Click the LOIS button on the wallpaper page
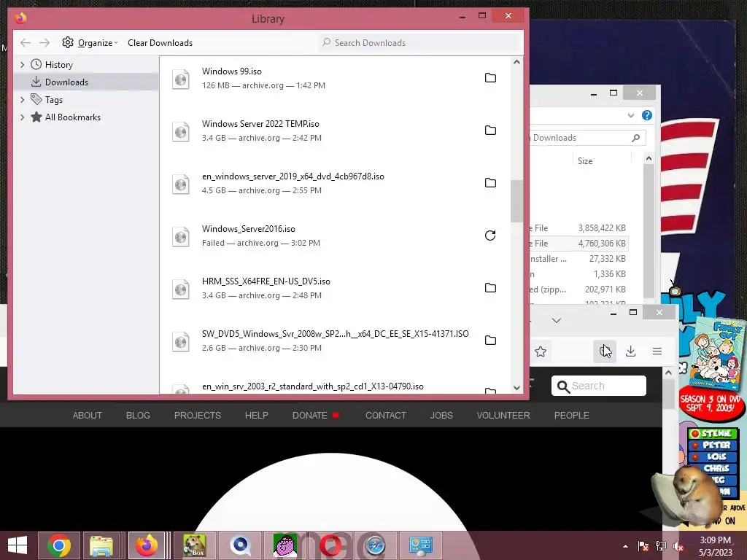 coord(713,456)
